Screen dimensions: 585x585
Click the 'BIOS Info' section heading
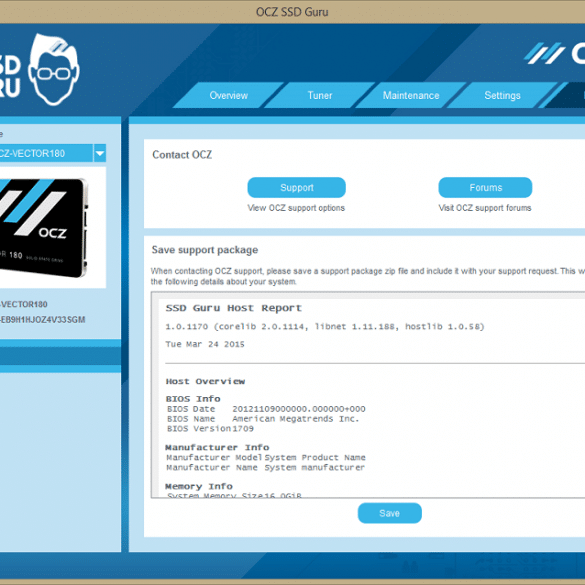pyautogui.click(x=193, y=398)
